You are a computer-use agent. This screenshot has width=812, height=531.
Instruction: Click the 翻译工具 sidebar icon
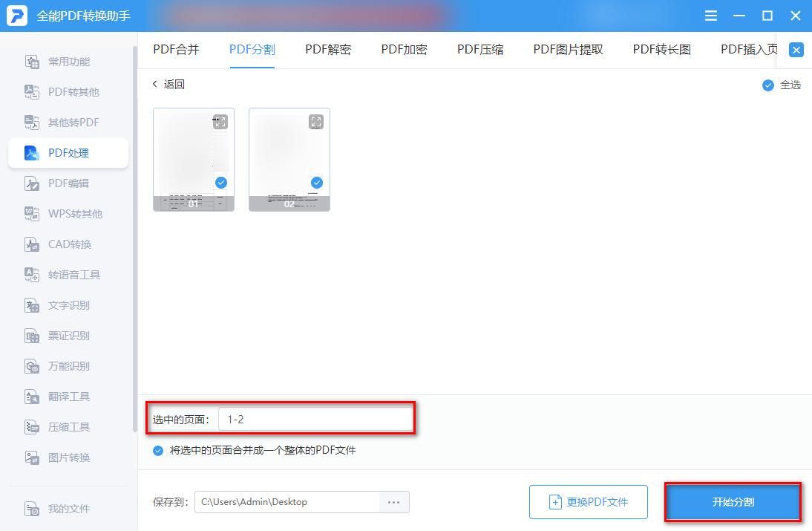32,397
